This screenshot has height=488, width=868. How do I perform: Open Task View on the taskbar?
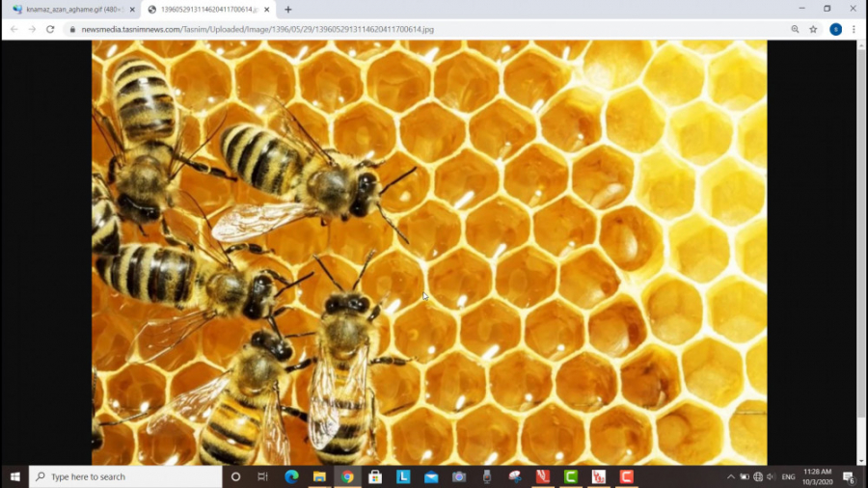[x=263, y=476]
